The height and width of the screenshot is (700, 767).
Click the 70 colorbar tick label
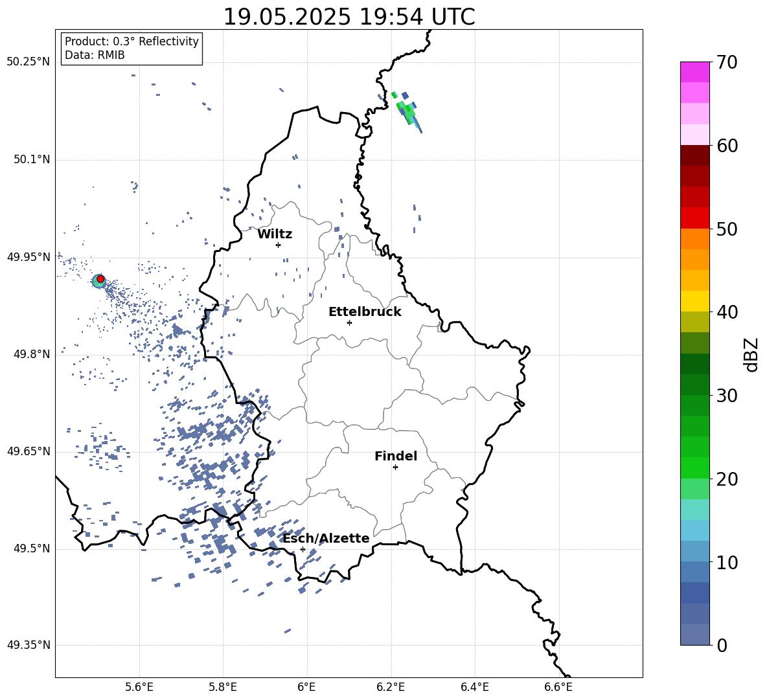tap(727, 62)
